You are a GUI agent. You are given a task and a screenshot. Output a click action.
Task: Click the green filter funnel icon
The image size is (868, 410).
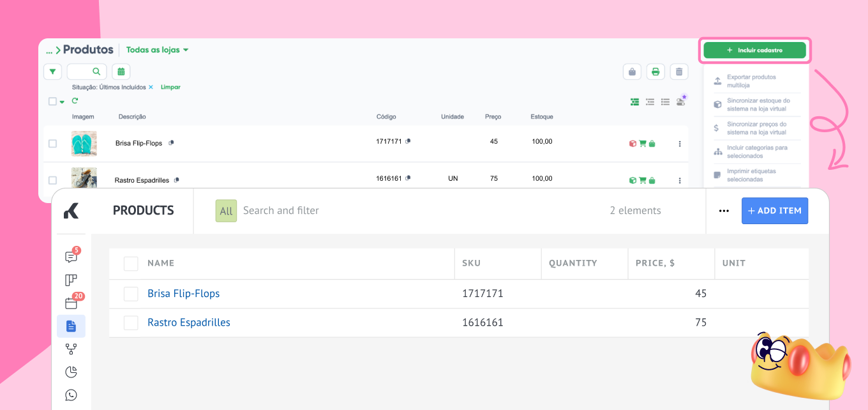point(52,72)
